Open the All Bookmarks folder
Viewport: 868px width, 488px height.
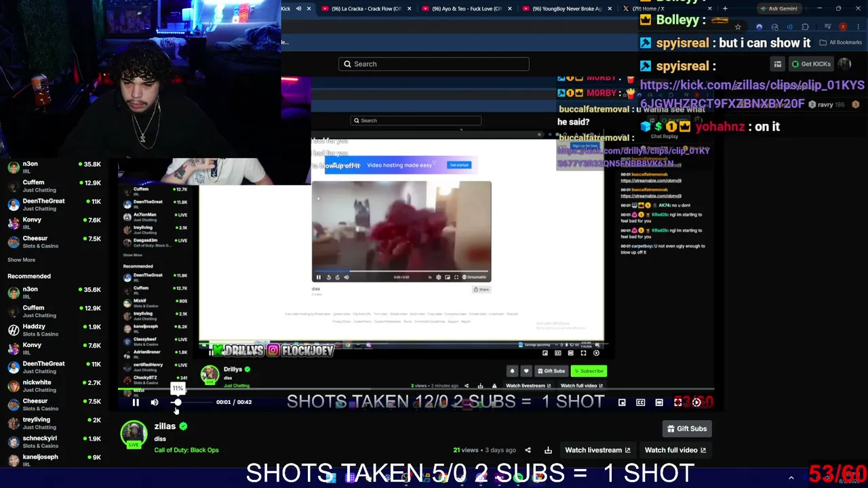tap(841, 42)
